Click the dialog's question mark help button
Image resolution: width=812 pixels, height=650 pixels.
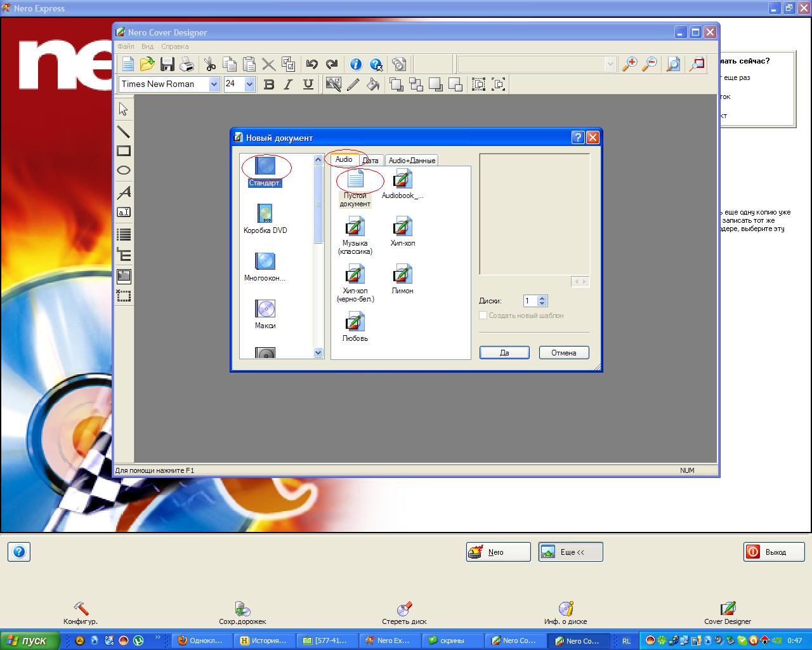(x=578, y=138)
